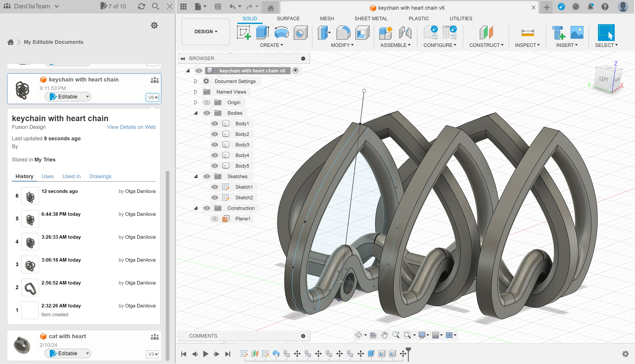The image size is (635, 364).
Task: Click the search icon in data panel
Action: (155, 6)
